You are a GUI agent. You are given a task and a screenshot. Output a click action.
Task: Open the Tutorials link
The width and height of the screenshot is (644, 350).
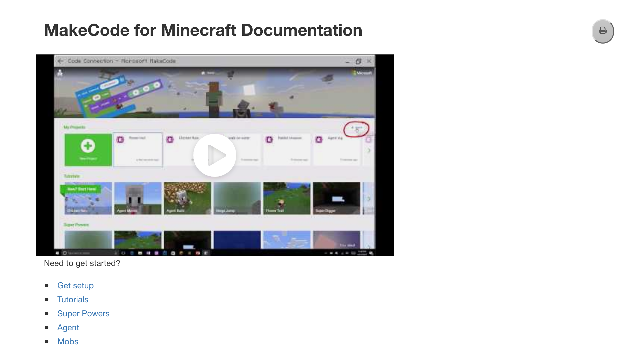pos(73,299)
